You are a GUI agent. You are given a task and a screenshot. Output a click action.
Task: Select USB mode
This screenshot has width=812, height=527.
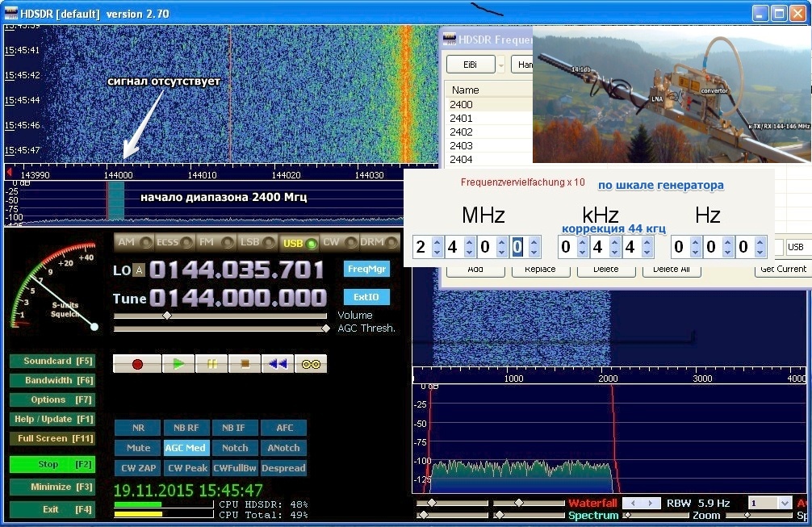(x=299, y=243)
